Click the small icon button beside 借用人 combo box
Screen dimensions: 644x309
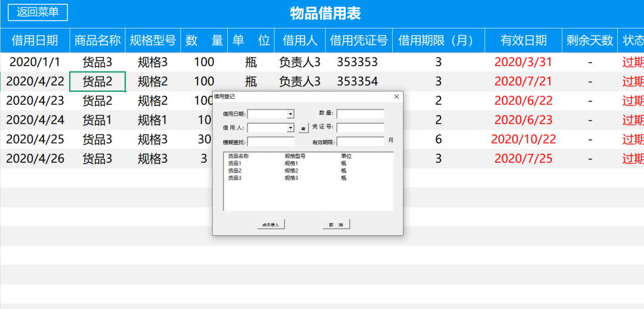click(x=303, y=128)
